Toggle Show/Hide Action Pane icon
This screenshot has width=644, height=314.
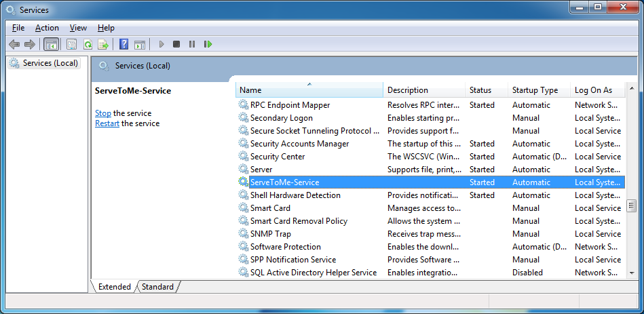140,44
